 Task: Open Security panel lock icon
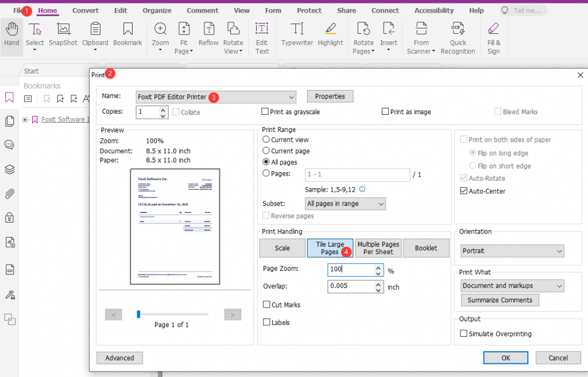tap(9, 217)
